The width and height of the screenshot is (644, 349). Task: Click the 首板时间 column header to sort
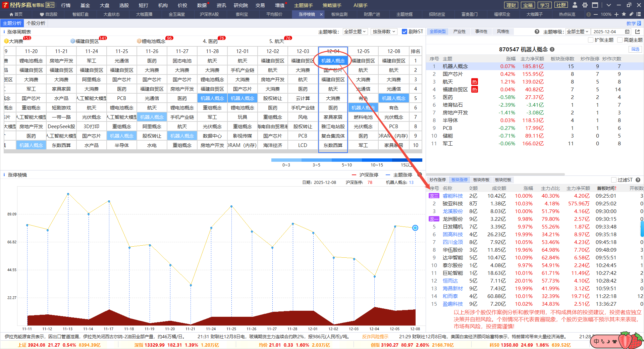(x=606, y=188)
